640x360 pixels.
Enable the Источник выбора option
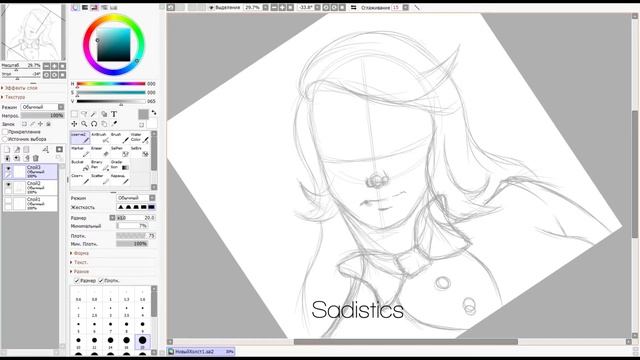tap(5, 139)
